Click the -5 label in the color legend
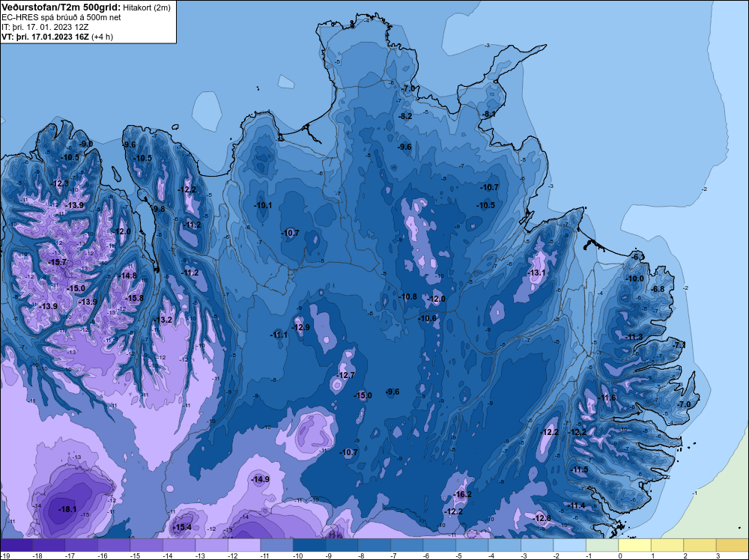Screen dimensions: 749x560 click(459, 556)
